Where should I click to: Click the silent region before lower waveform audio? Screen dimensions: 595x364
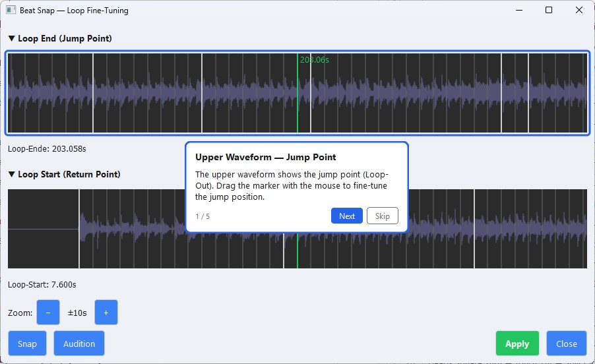43,229
